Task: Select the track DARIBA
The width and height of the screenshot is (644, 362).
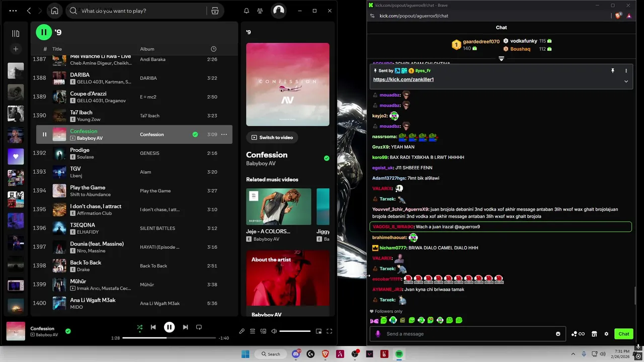Action: pos(79,75)
